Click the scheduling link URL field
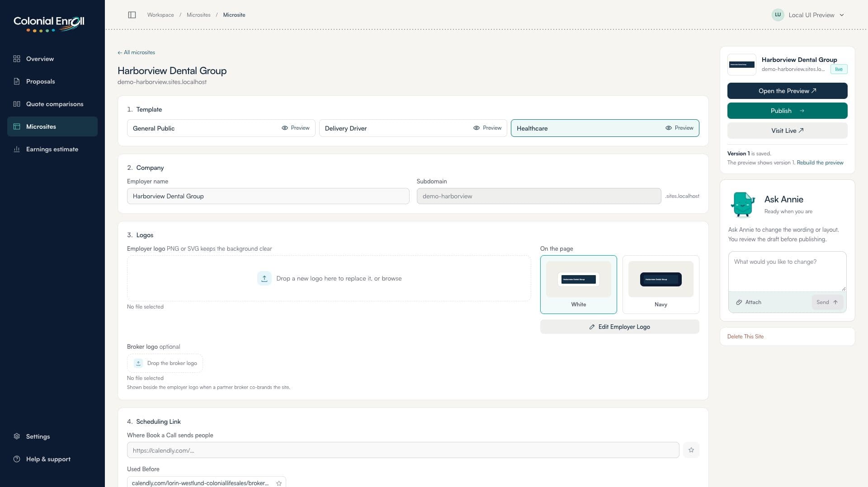Viewport: 868px width, 487px height. (x=403, y=450)
